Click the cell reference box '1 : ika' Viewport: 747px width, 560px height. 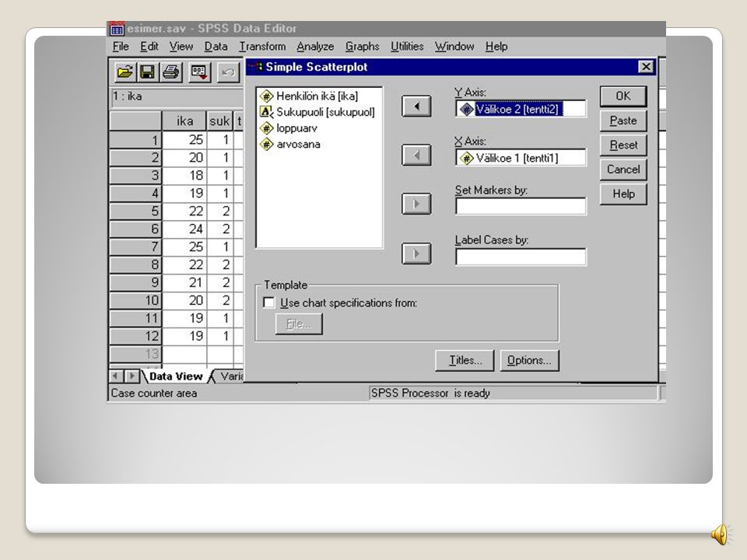click(177, 96)
